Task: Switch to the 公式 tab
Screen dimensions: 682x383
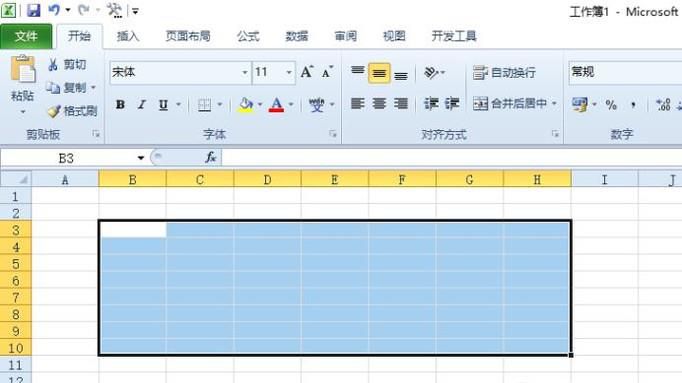Action: click(248, 36)
